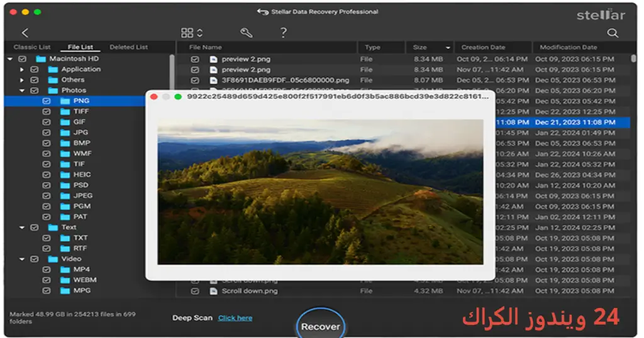Select the PGM folder in tree

(x=82, y=206)
